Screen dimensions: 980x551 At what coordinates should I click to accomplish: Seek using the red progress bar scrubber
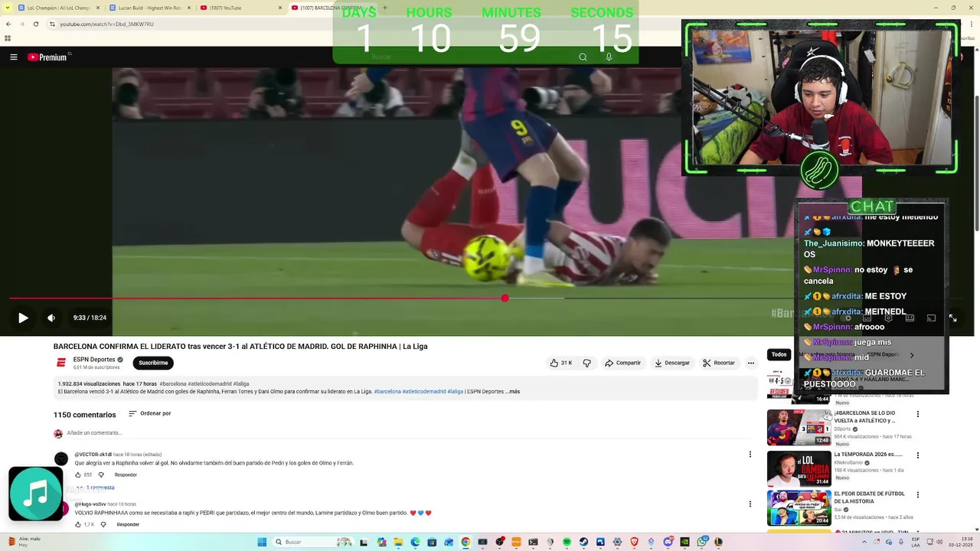coord(505,298)
